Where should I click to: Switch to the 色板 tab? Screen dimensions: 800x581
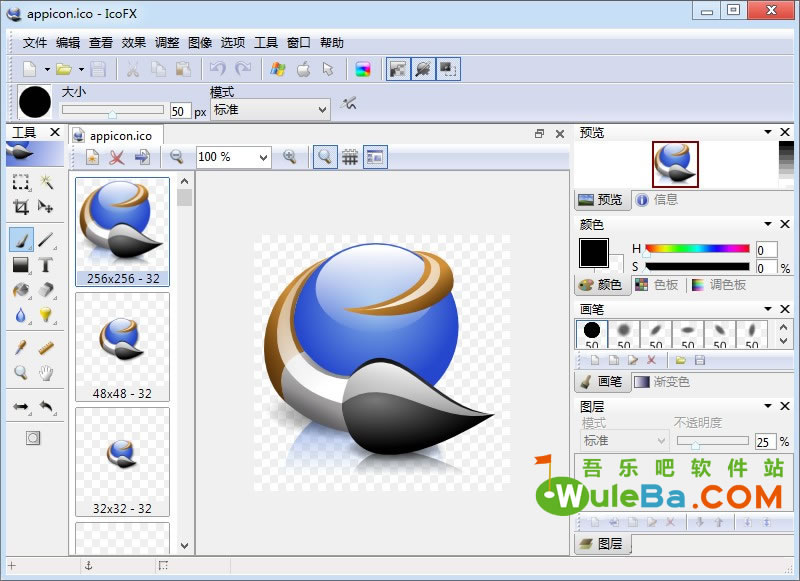coord(657,285)
